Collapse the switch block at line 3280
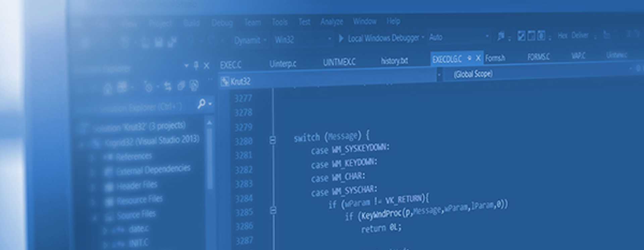644x250 pixels. click(273, 140)
